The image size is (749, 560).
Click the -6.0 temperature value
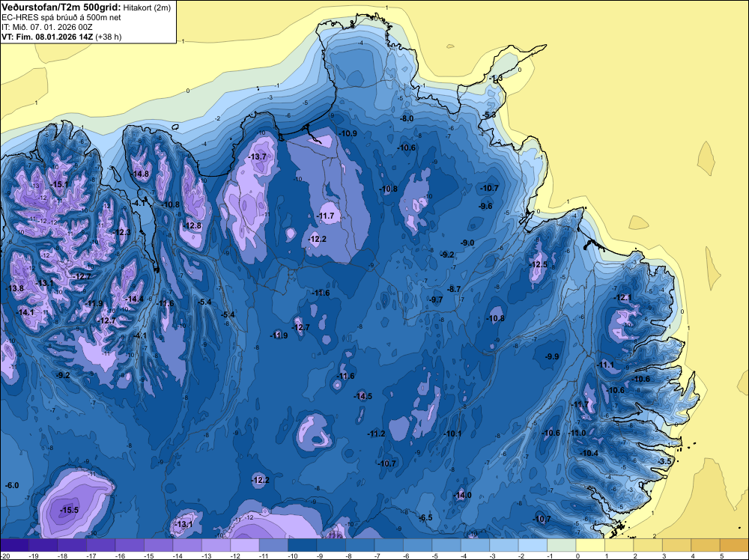click(12, 486)
